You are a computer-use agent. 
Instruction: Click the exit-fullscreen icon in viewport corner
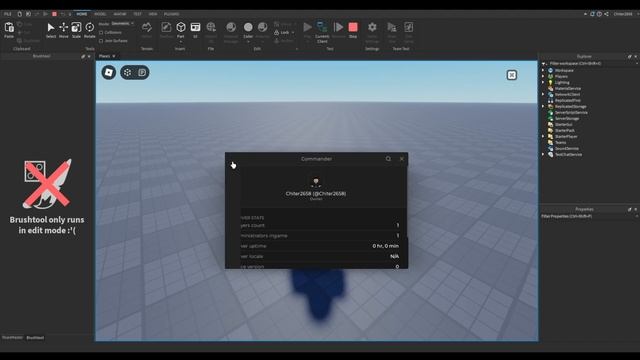click(512, 75)
